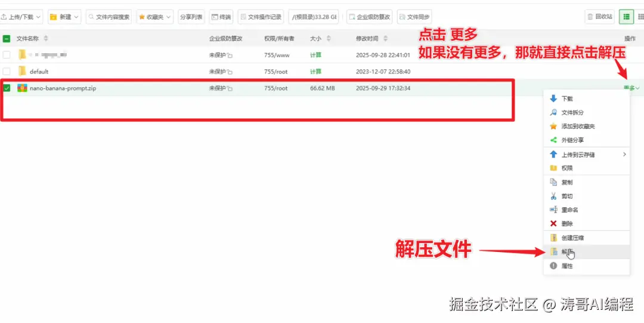Click timestamp 2023-12-07 22:58:40
This screenshot has width=644, height=323.
click(x=383, y=72)
